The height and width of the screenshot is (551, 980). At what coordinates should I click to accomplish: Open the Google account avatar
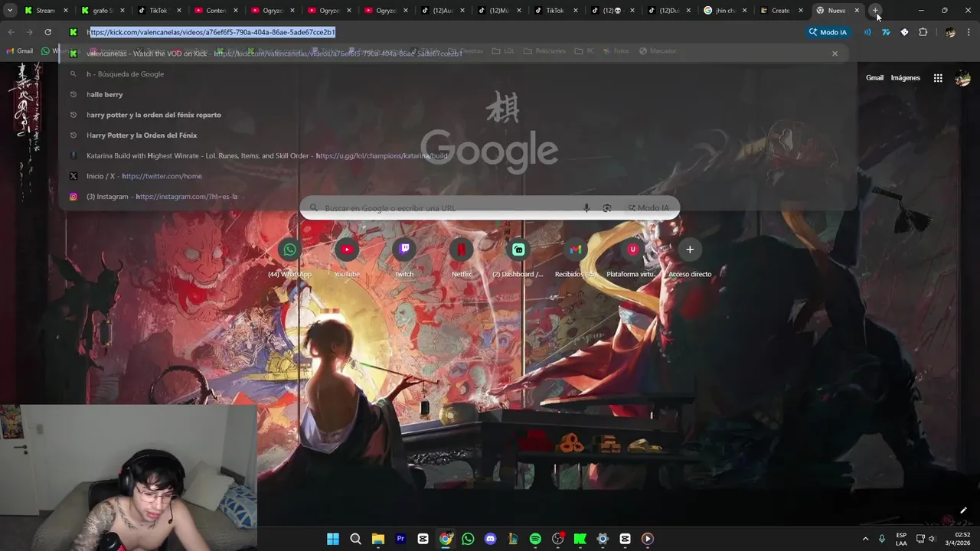pyautogui.click(x=963, y=78)
